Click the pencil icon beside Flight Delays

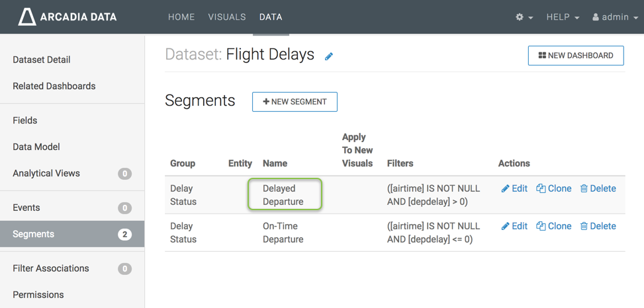coord(329,56)
